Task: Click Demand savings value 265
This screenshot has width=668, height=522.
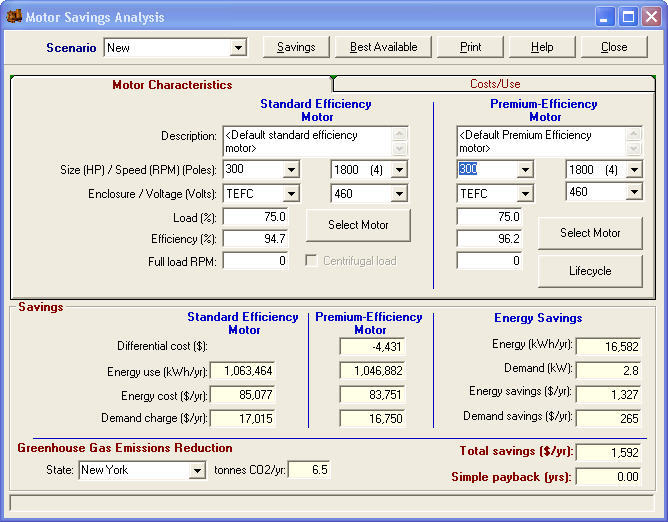Action: [x=608, y=418]
